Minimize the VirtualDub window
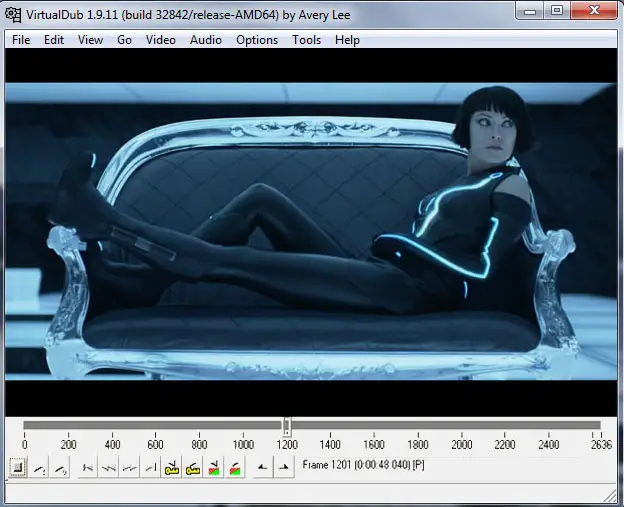Viewport: 624px width, 507px height. pyautogui.click(x=530, y=11)
